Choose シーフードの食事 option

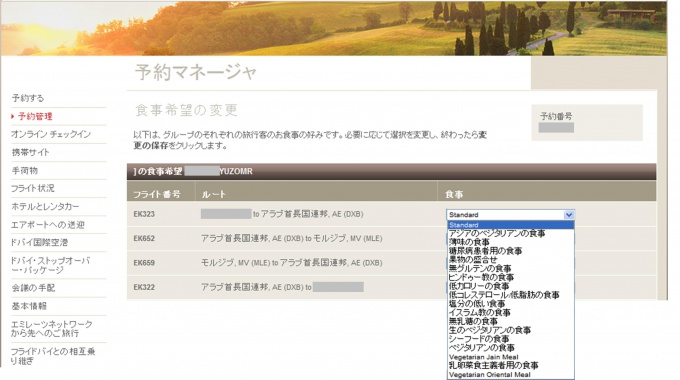[479, 339]
